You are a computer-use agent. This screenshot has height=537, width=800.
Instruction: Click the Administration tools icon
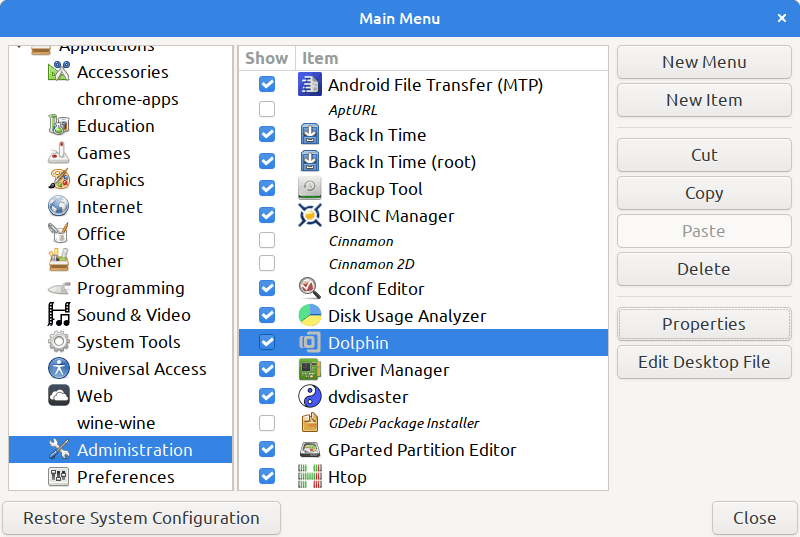(x=59, y=450)
